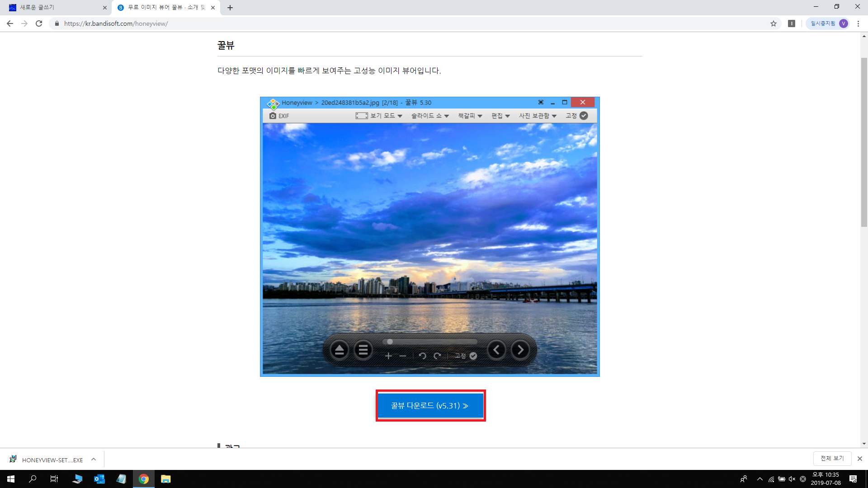
Task: Expand options for the downloaded file chevron
Action: point(94,460)
